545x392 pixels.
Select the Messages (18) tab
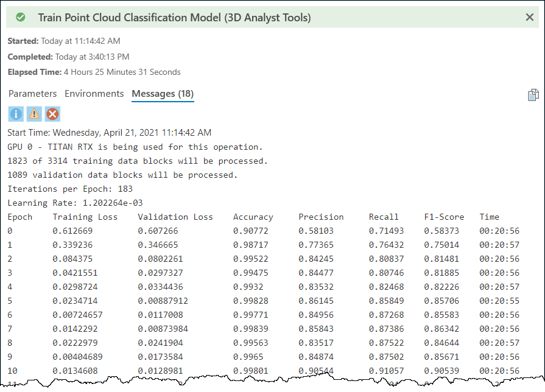[161, 94]
